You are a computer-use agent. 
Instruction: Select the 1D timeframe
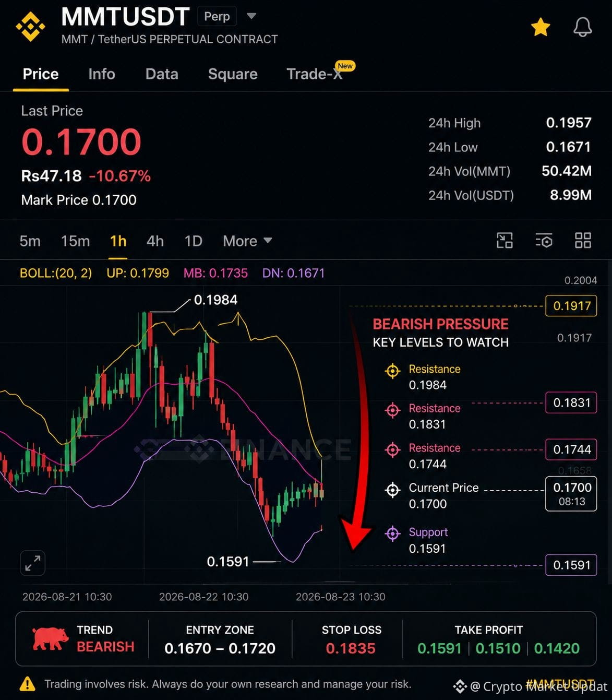click(x=193, y=241)
